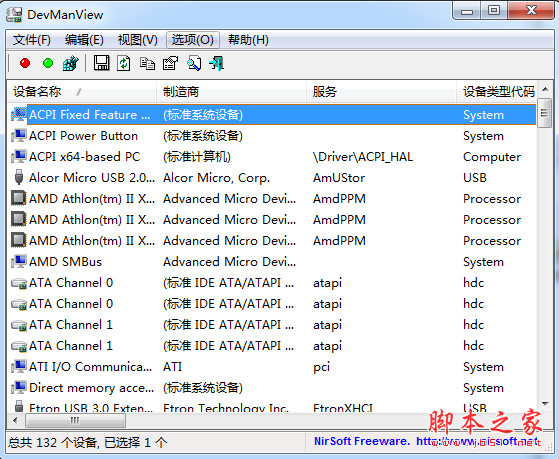Click the red Disable Selected Devices icon
This screenshot has height=459, width=559.
click(25, 63)
